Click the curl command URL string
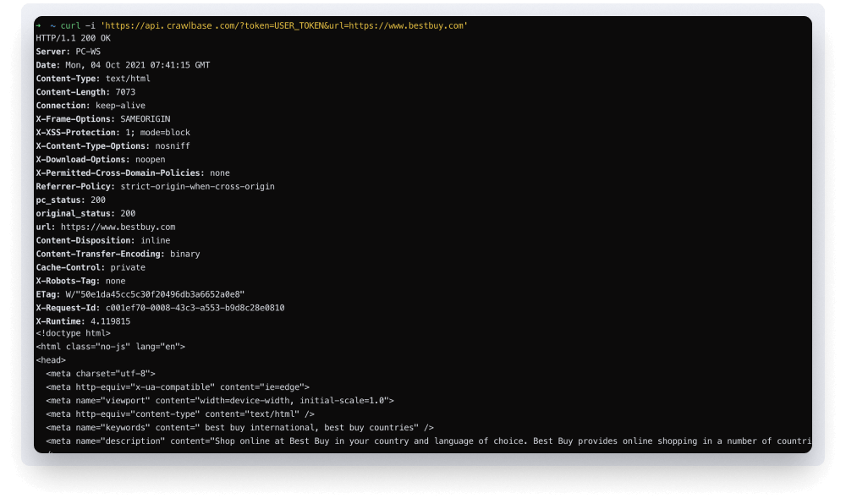The width and height of the screenshot is (846, 504). pyautogui.click(x=283, y=25)
